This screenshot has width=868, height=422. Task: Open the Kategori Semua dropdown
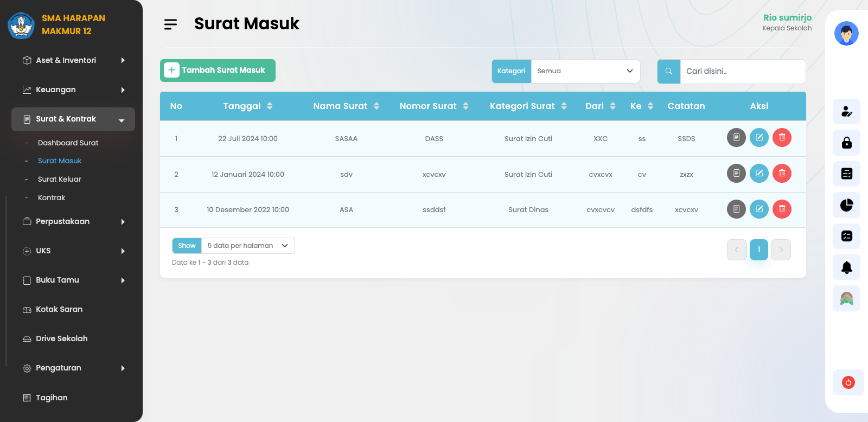[585, 71]
